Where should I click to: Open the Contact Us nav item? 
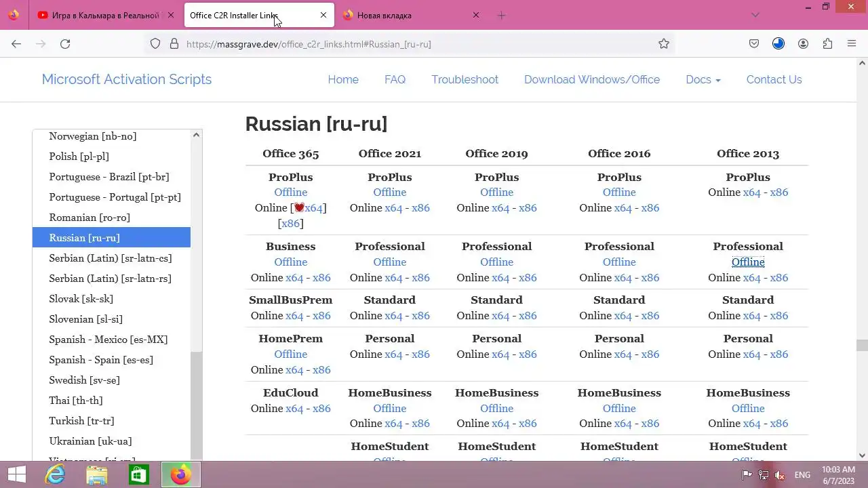point(774,79)
